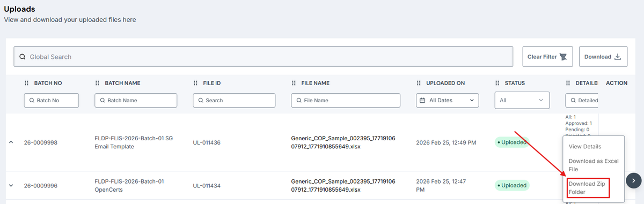Click Uploaded status badge in row UL-011434

[511, 185]
